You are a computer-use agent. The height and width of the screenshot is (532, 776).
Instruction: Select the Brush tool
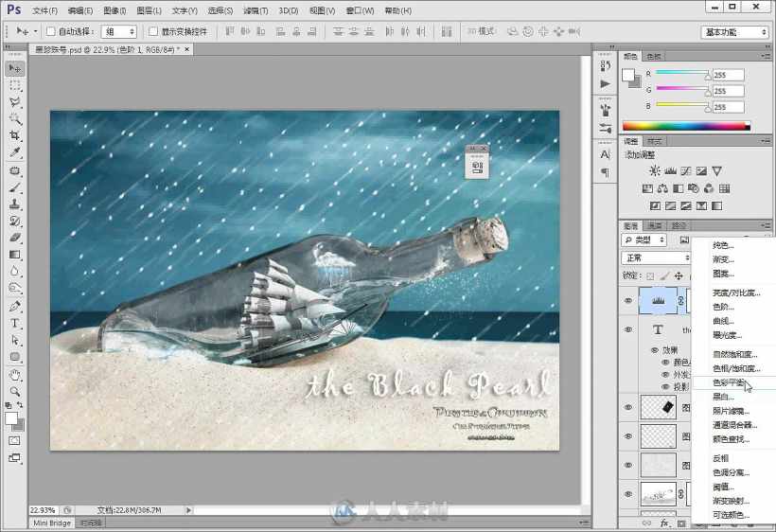[x=15, y=187]
